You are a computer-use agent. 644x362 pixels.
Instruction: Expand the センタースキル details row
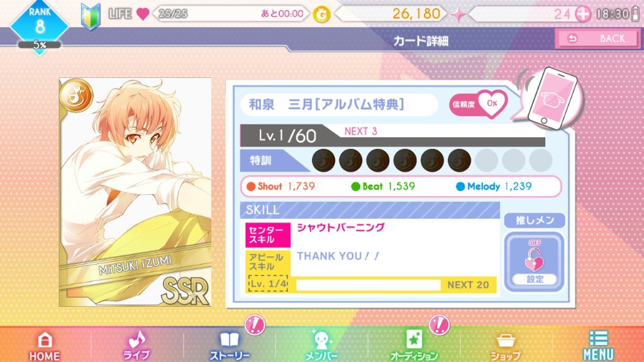click(370, 234)
